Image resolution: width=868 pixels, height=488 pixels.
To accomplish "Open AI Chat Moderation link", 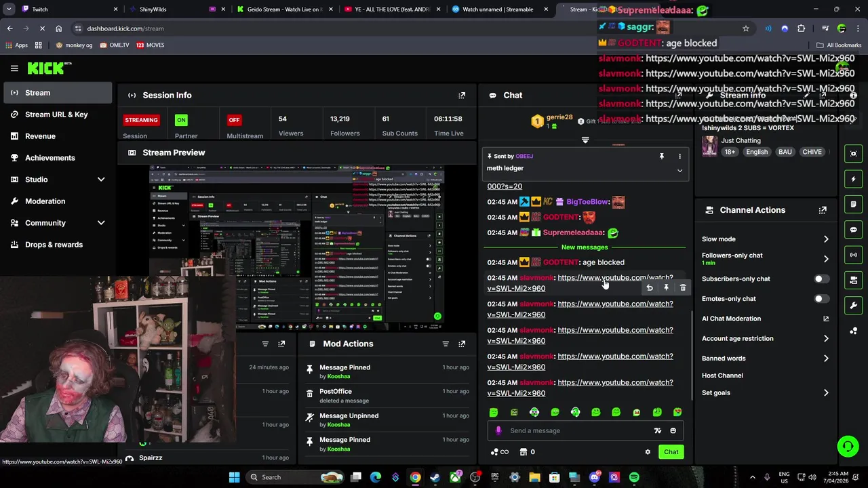I will click(x=765, y=319).
